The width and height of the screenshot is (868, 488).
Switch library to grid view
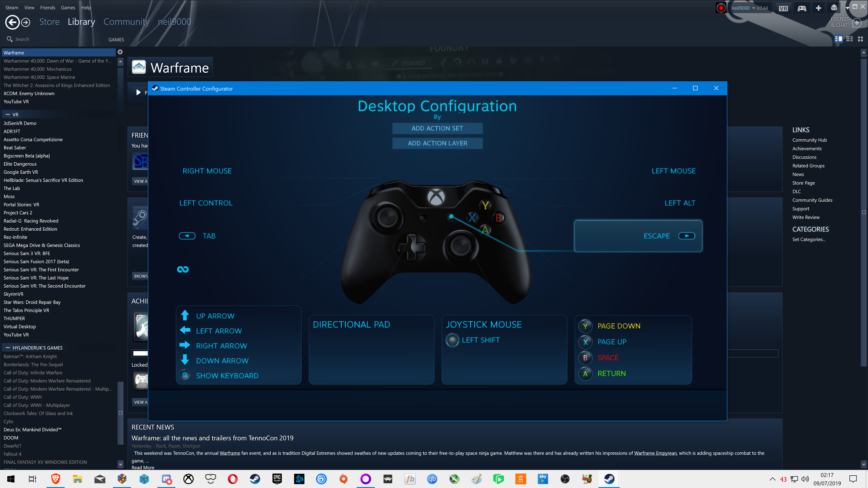(860, 39)
